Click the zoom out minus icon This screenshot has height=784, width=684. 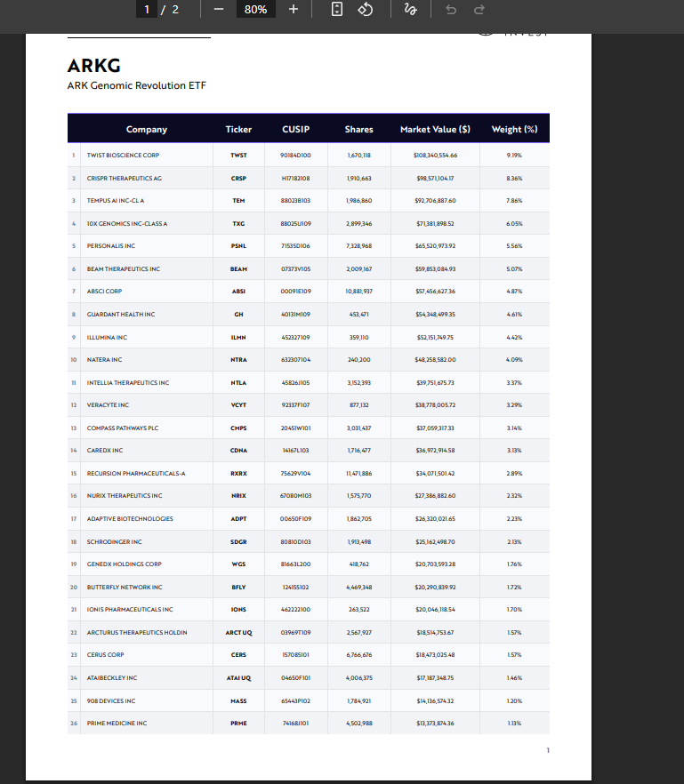(x=219, y=10)
